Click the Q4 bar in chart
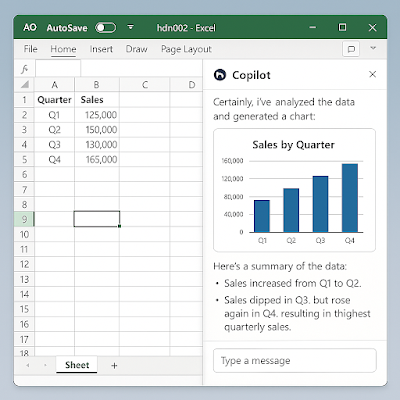 point(350,198)
